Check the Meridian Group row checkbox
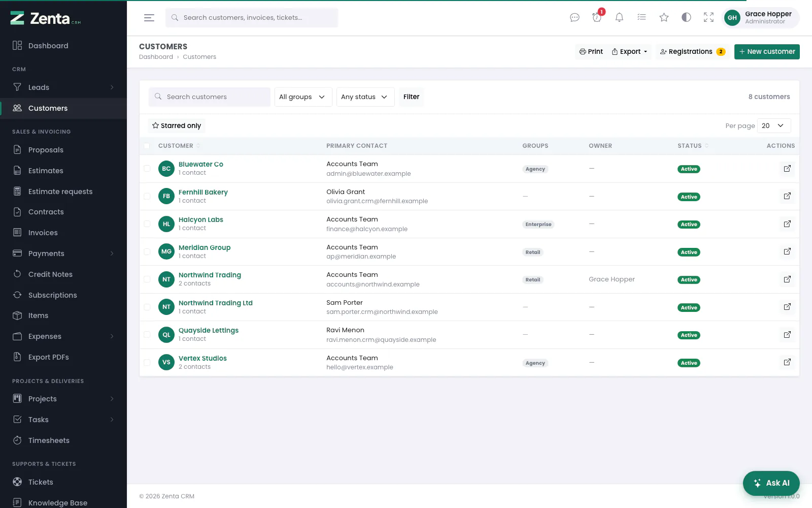 [147, 251]
